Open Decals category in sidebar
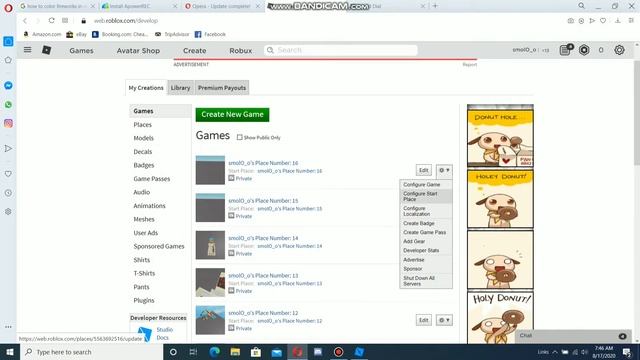 point(142,151)
